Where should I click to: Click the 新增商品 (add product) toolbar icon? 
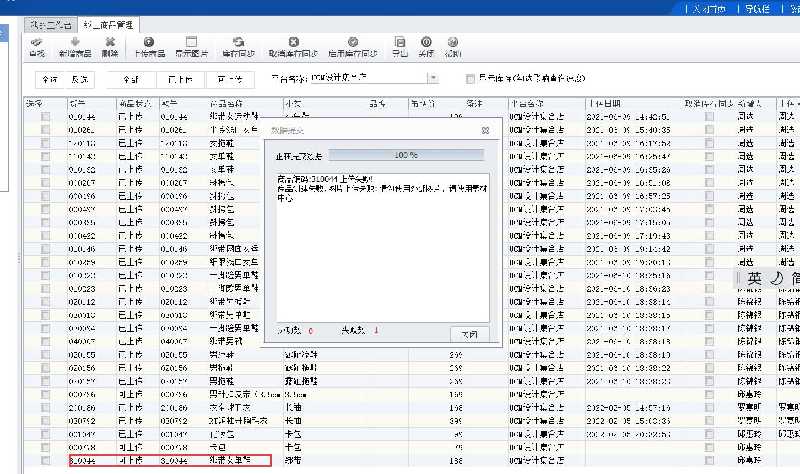coord(76,43)
